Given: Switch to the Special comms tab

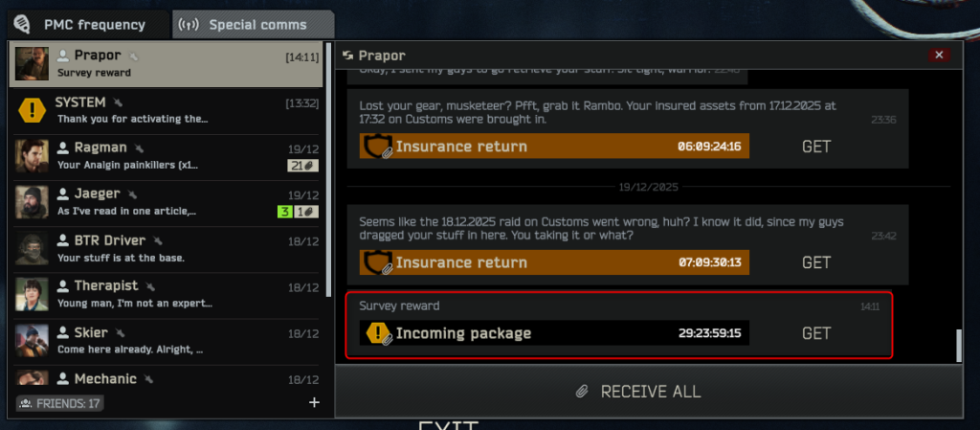Looking at the screenshot, I should [253, 25].
